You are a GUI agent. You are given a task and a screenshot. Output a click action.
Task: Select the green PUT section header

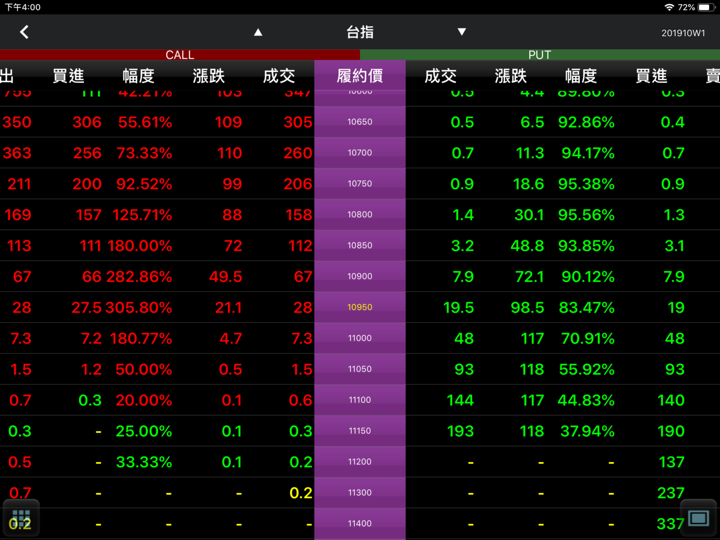539,55
